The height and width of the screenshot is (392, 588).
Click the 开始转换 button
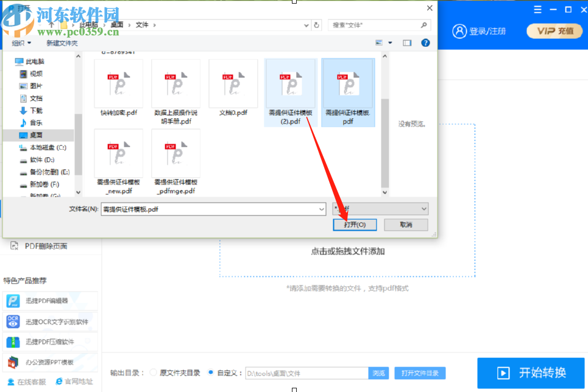(531, 373)
